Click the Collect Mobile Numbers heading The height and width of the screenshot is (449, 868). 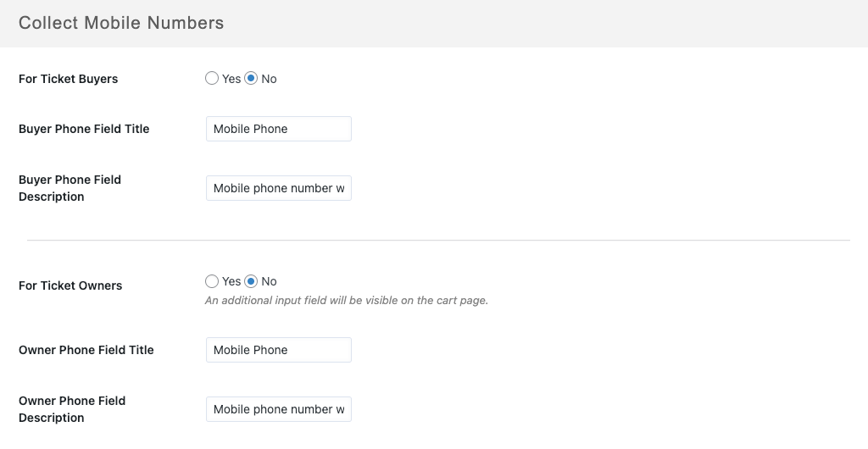pyautogui.click(x=121, y=23)
